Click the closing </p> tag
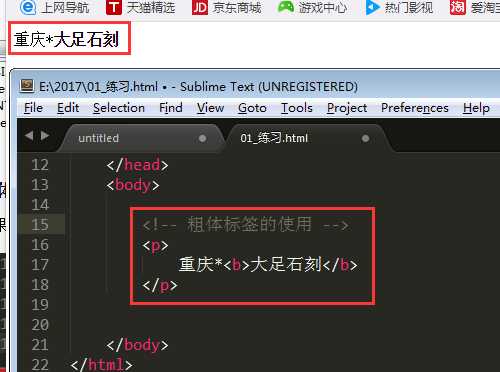This screenshot has width=500, height=372. click(x=160, y=286)
